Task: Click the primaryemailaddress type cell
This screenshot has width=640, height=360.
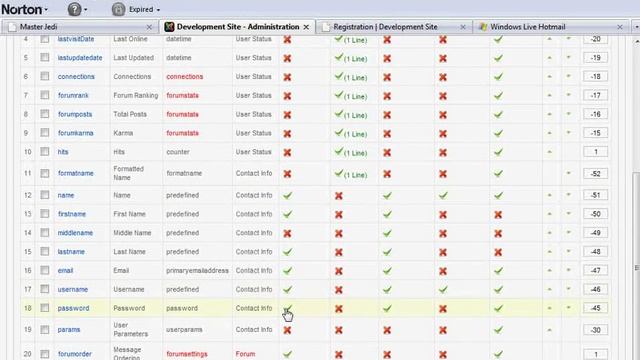Action: 197,270
